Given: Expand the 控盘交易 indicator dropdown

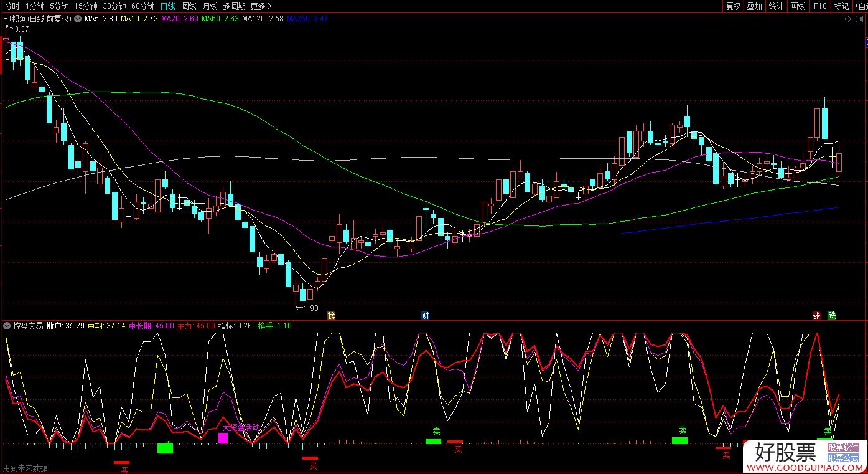Looking at the screenshot, I should click(7, 326).
